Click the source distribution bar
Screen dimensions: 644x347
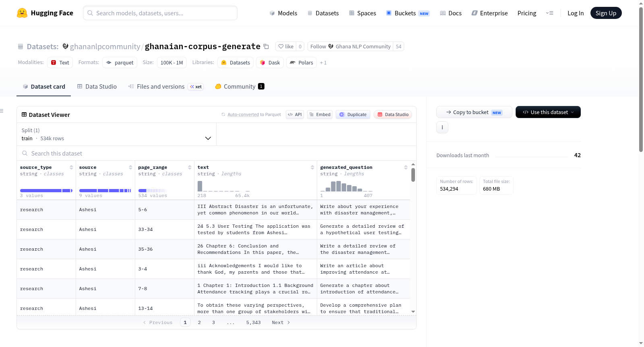point(105,191)
